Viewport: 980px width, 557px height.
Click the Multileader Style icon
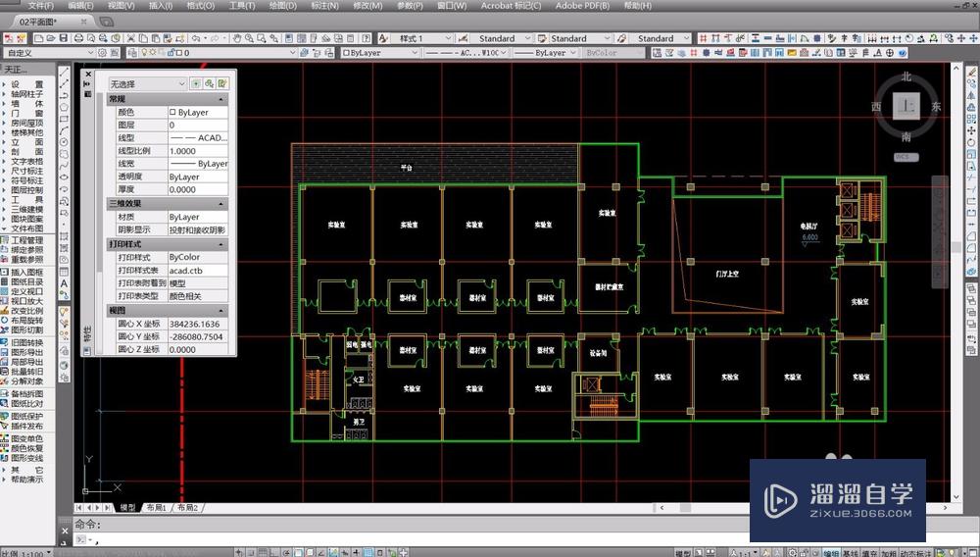click(x=621, y=39)
